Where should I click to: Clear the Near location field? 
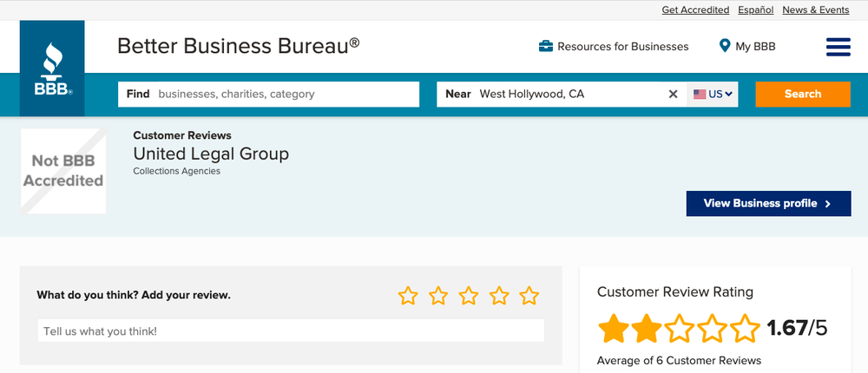[673, 94]
